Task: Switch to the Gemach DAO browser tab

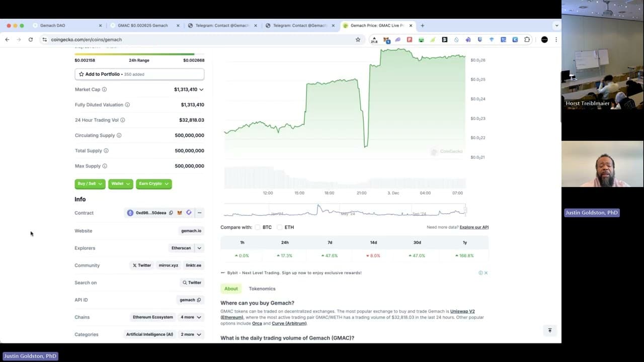Action: coord(66,26)
